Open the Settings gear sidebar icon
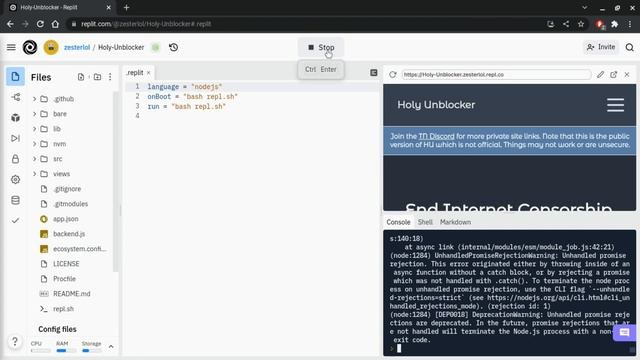This screenshot has height=360, width=640. click(16, 179)
